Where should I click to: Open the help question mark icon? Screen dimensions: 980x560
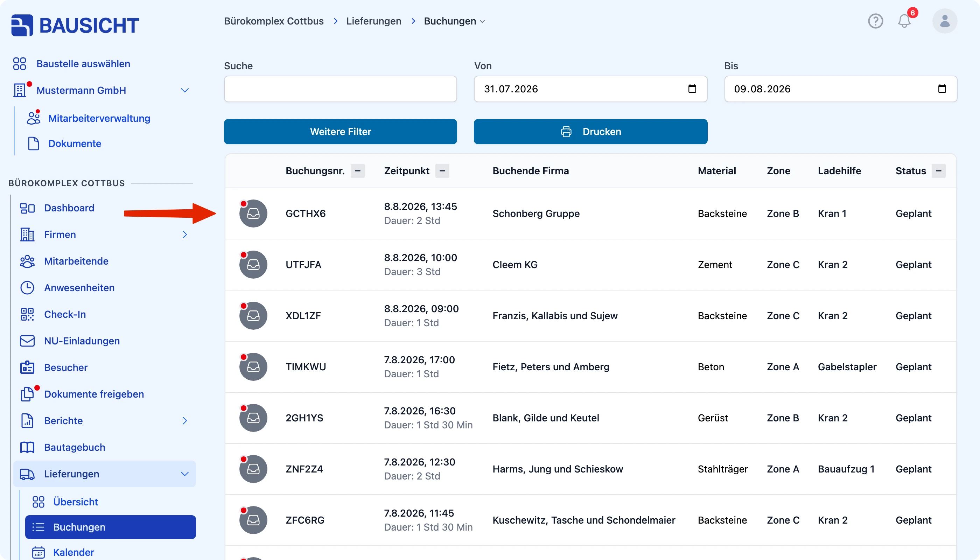click(x=875, y=21)
